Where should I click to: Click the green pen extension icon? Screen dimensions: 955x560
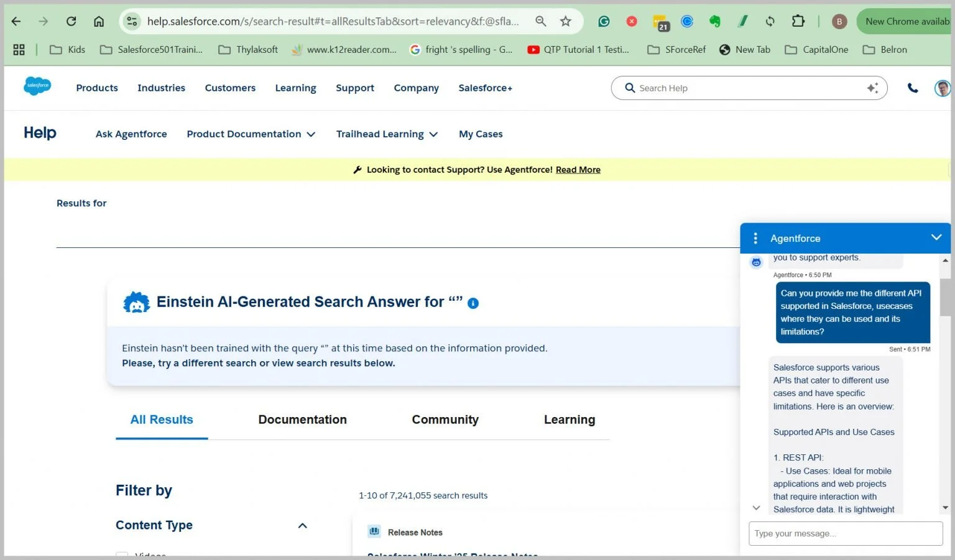743,21
